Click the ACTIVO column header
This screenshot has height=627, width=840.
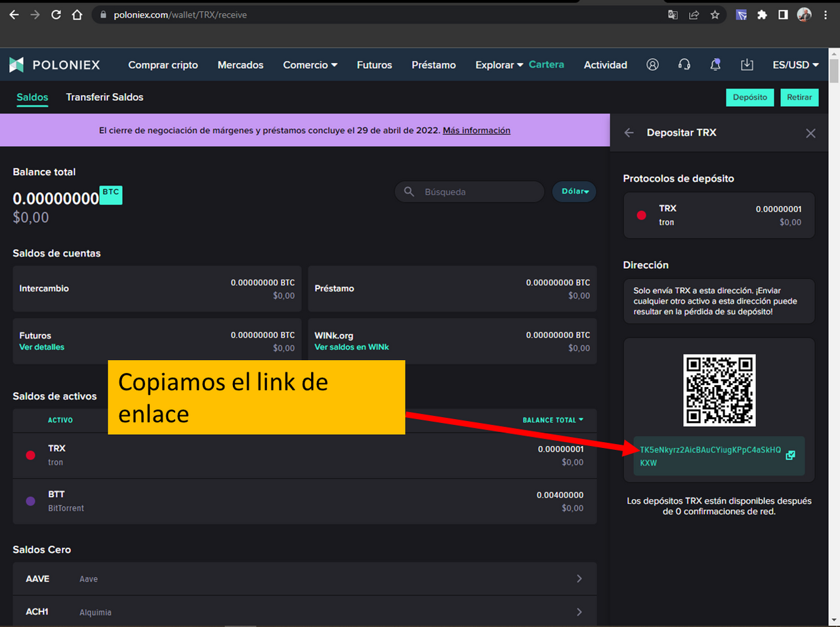[60, 420]
